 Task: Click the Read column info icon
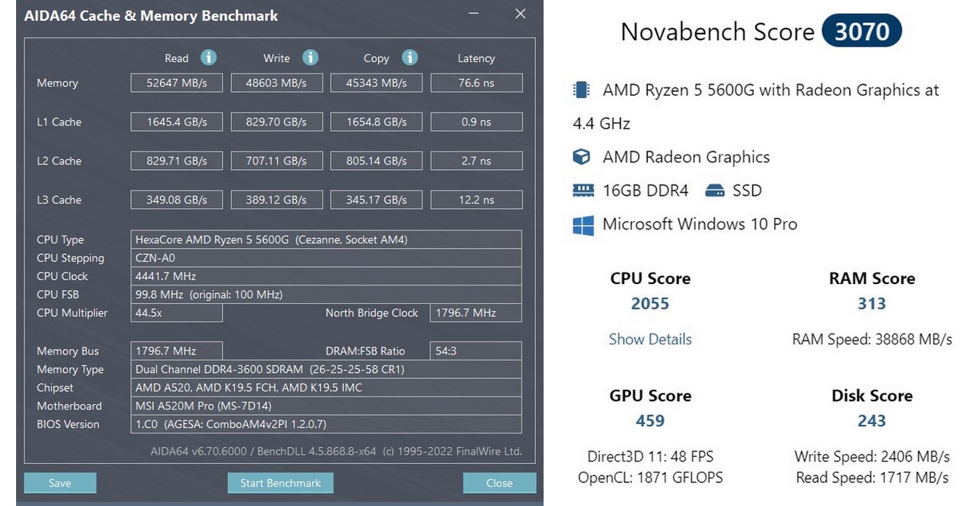click(208, 57)
